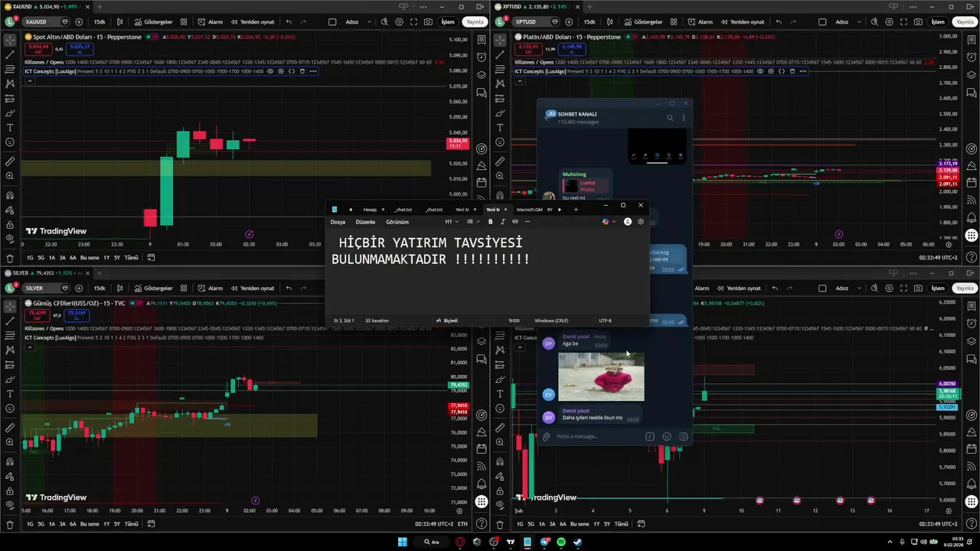Open UTF-8 encoding selector in Notepad
Image resolution: width=980 pixels, height=551 pixels.
tap(605, 321)
